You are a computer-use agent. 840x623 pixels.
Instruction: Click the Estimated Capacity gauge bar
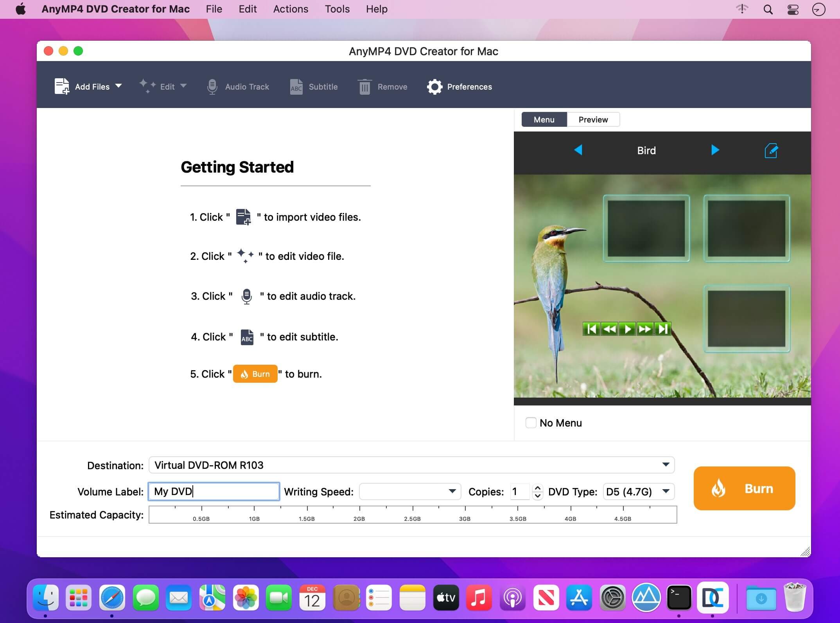[x=412, y=514]
